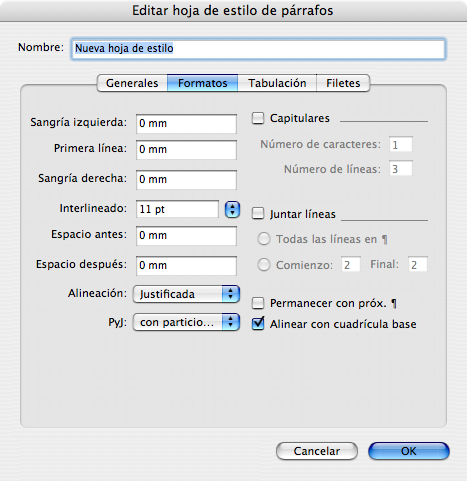Enable the Capitulares checkbox
Screen dimensions: 467x481
pyautogui.click(x=258, y=118)
